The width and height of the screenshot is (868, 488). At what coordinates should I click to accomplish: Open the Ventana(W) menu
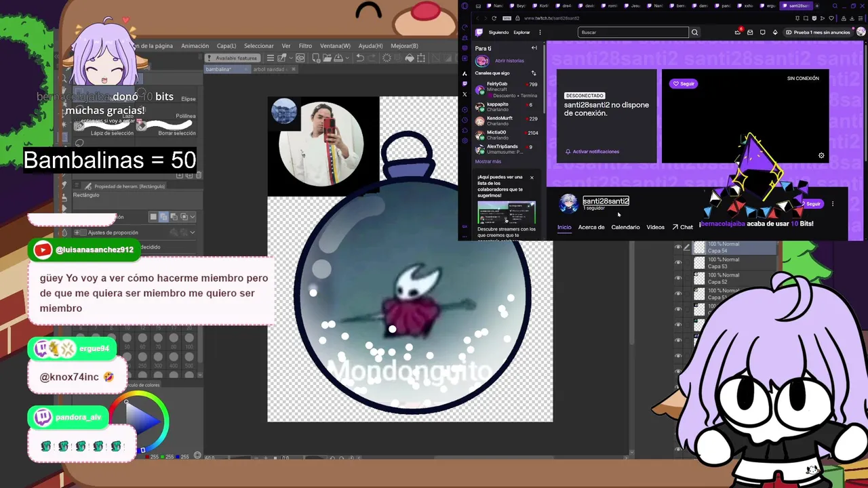(335, 46)
